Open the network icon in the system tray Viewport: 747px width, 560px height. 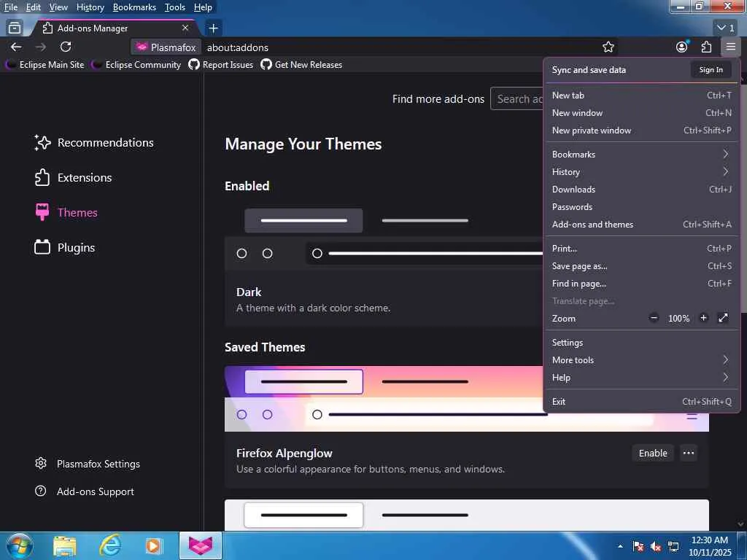tap(673, 547)
